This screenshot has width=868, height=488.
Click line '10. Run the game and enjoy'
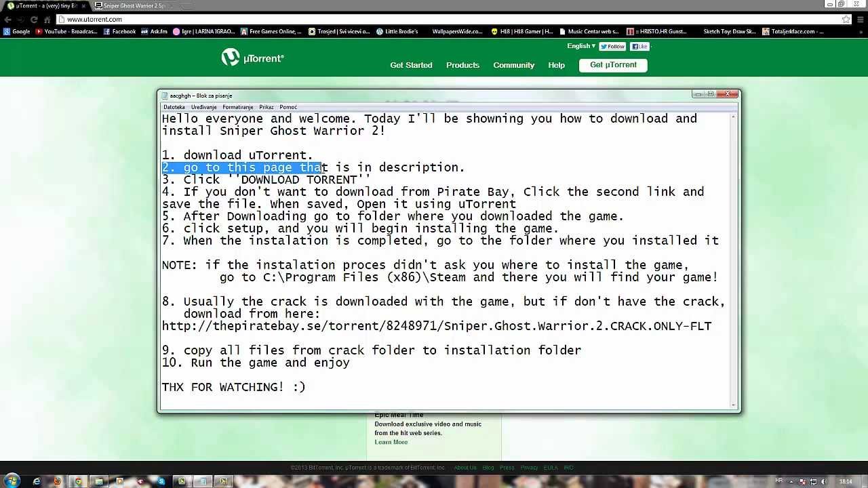[x=256, y=363]
